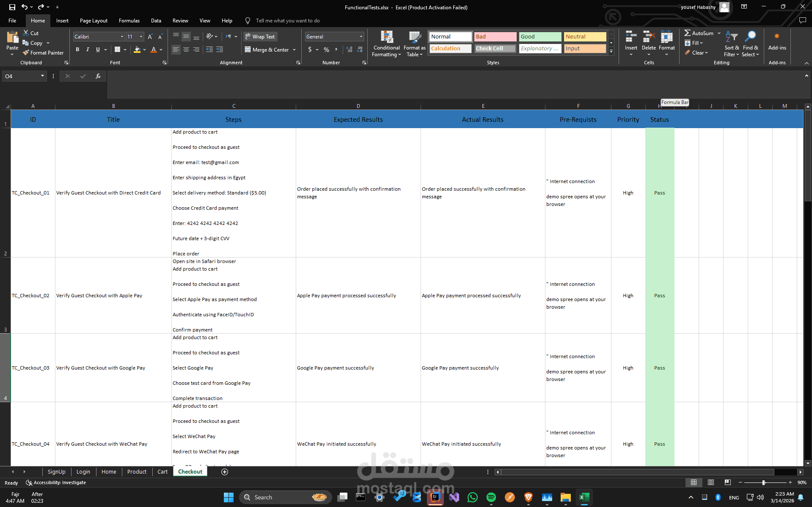Screen dimensions: 812x507
Task: Decrease decimal places
Action: pos(360,49)
